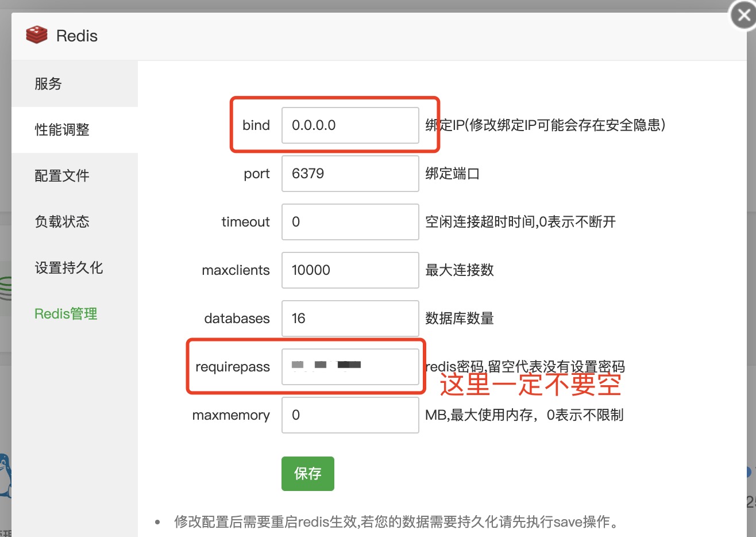Select the timeout input field
This screenshot has height=537, width=756.
(350, 222)
